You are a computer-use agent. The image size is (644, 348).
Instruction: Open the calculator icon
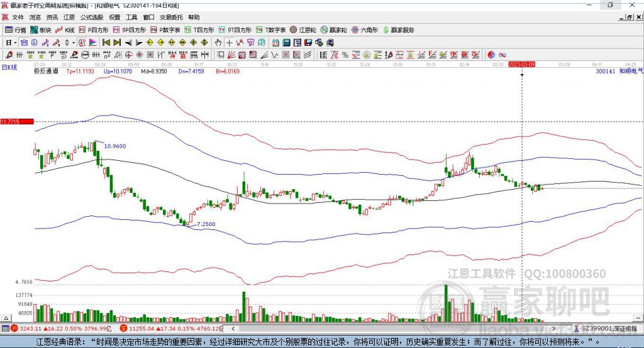[286, 43]
